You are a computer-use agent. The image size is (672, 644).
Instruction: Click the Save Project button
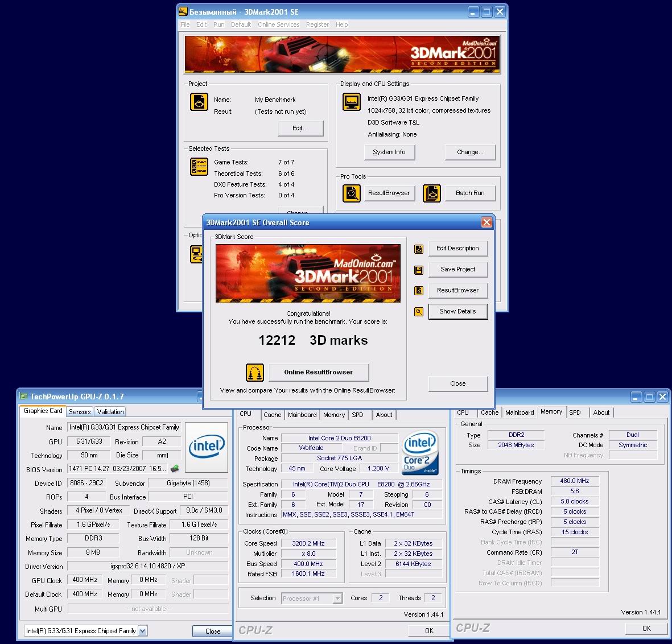click(x=457, y=269)
